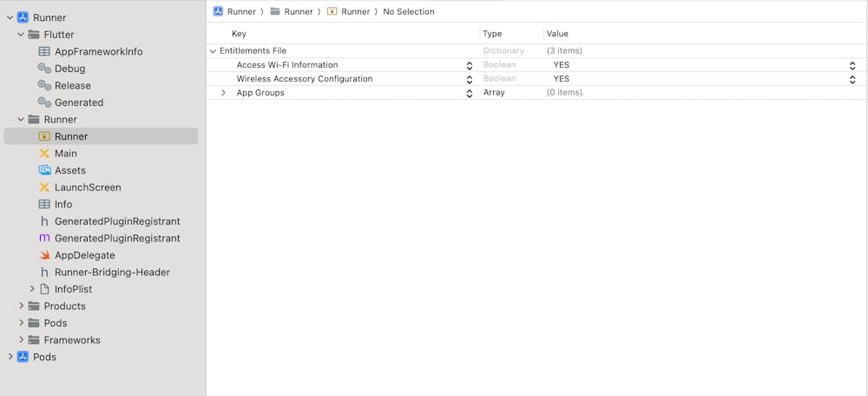
Task: Click Dictionary type of Entitlements File
Action: 503,51
